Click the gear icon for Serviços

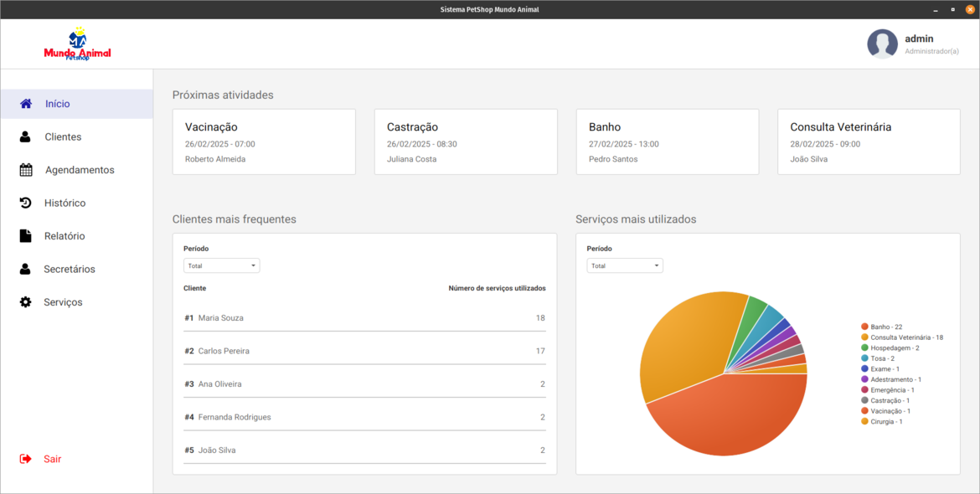(x=26, y=302)
